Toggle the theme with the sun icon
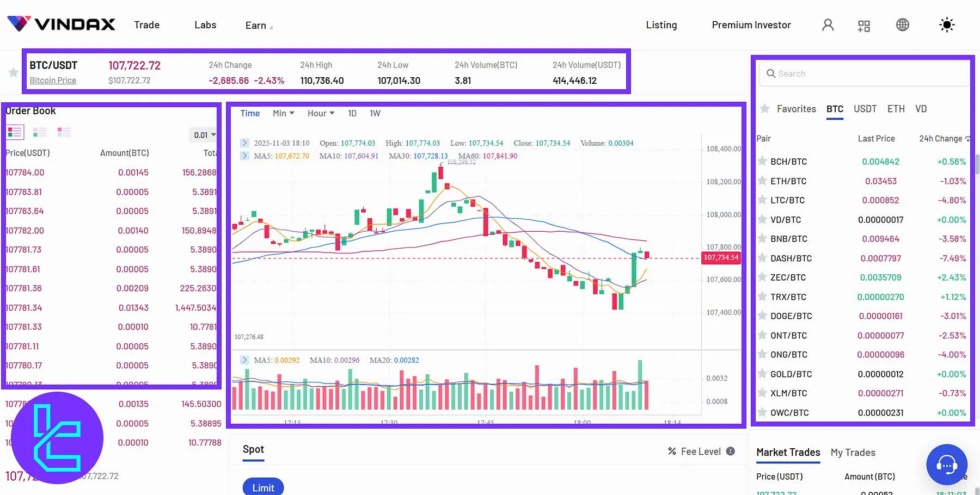 point(946,24)
